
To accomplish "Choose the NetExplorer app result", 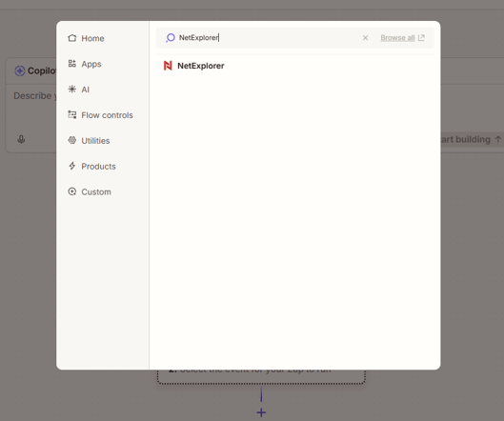I will (294, 66).
